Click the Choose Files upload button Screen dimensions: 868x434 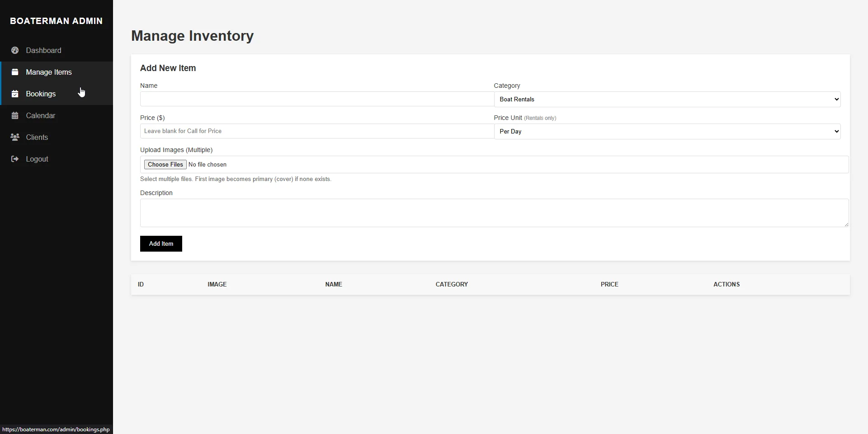point(165,164)
